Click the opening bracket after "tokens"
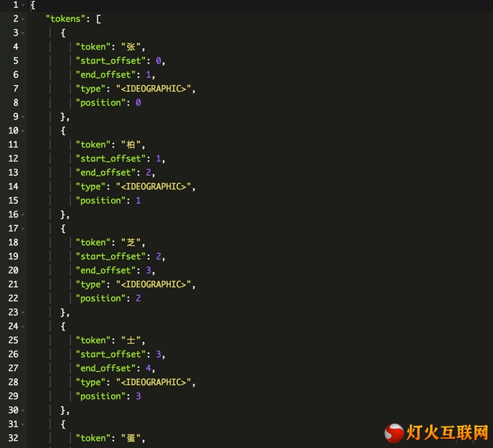 pos(99,19)
